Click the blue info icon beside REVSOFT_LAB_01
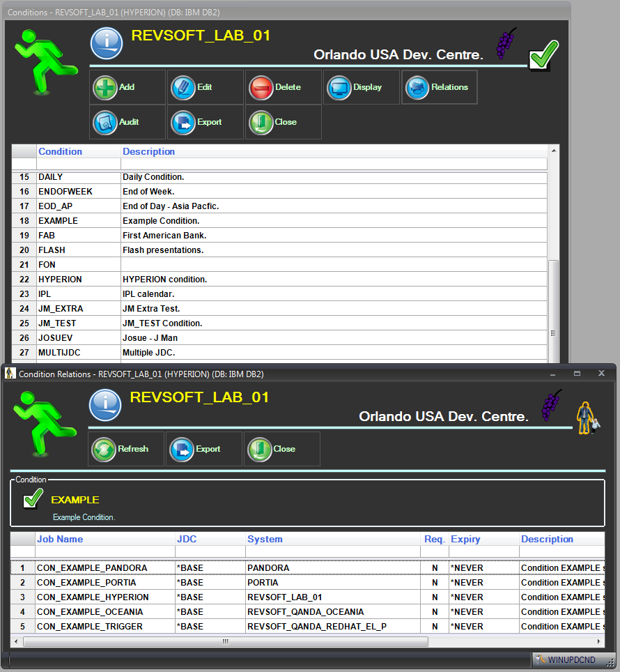Image resolution: width=620 pixels, height=672 pixels. point(106,43)
